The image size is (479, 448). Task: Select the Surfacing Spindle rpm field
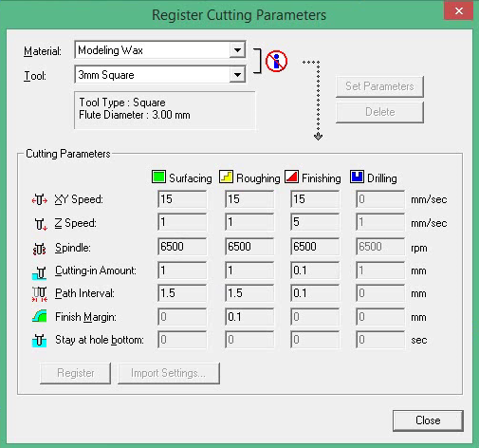pos(182,247)
